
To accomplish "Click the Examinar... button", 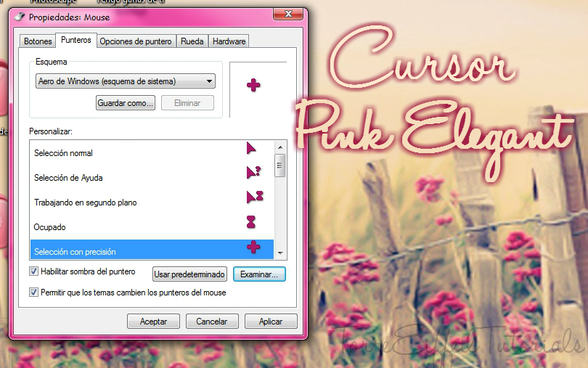I will [x=259, y=274].
